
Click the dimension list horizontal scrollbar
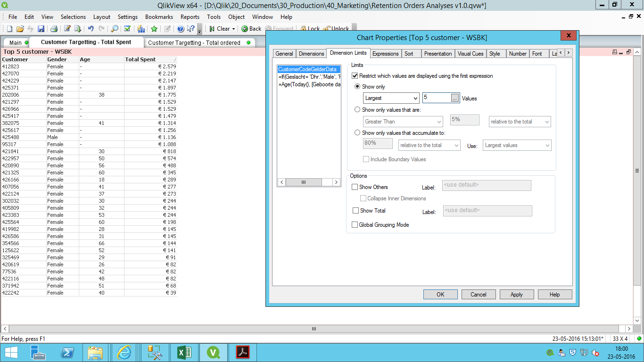coord(304,182)
